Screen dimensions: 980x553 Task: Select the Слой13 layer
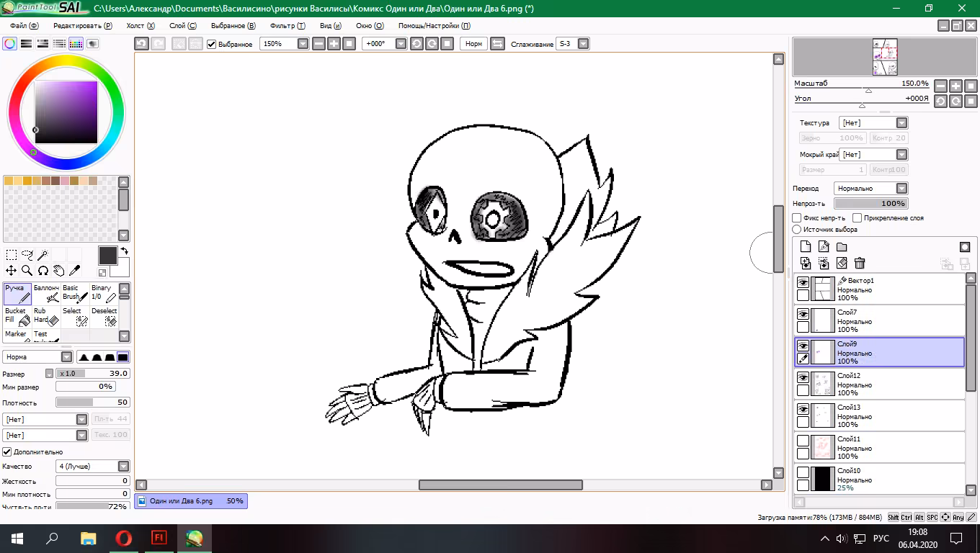[x=879, y=416]
